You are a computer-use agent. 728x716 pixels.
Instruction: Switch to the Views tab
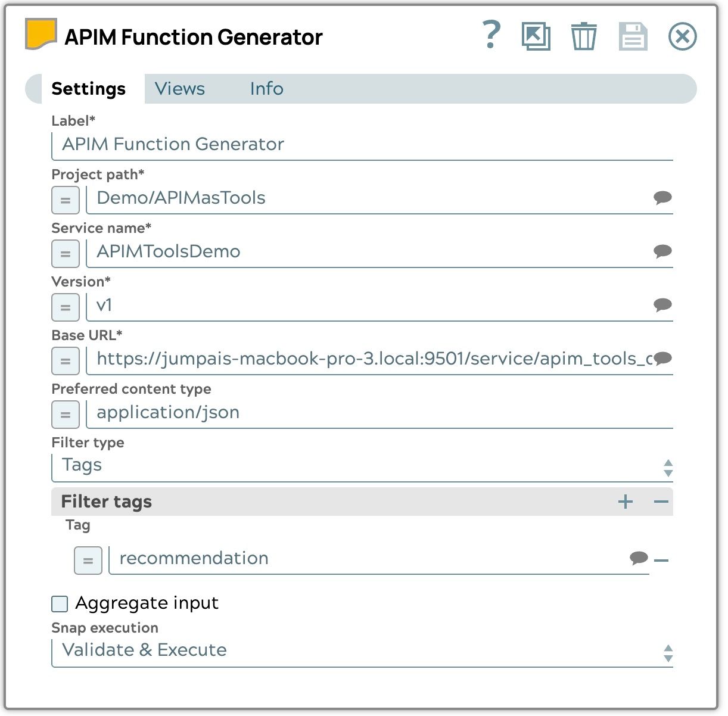pyautogui.click(x=180, y=89)
